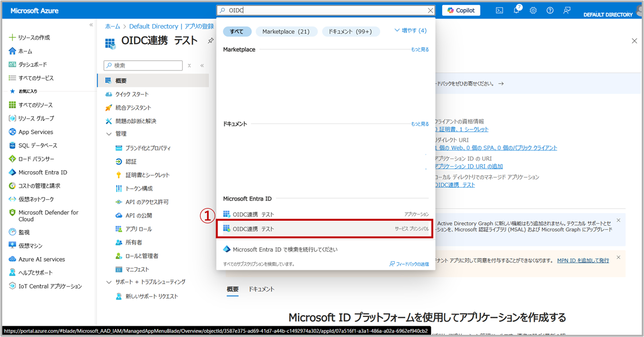Viewport: 644px width, 337px height.
Task: Collapse the 管理 section
Action: point(109,134)
